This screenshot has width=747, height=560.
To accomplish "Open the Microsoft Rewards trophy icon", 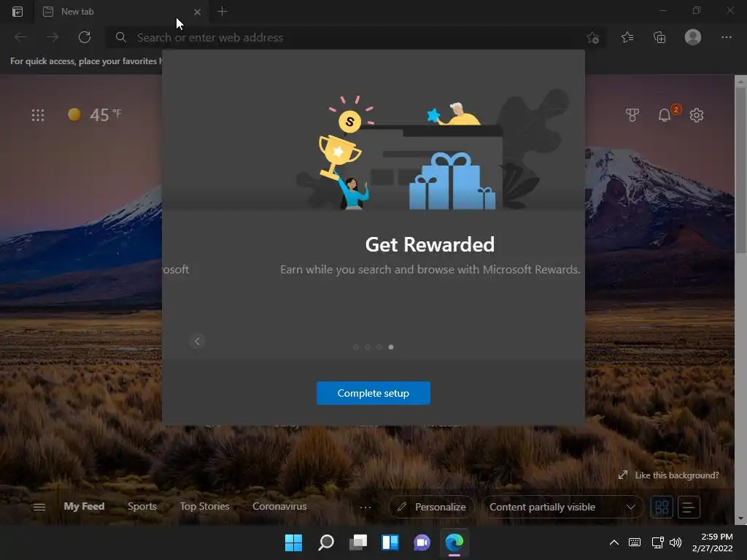I will tap(632, 114).
